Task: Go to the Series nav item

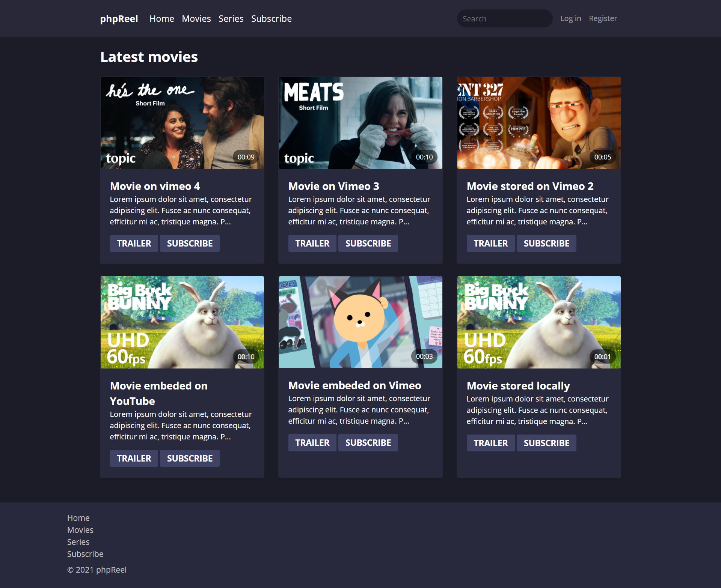Action: [231, 19]
